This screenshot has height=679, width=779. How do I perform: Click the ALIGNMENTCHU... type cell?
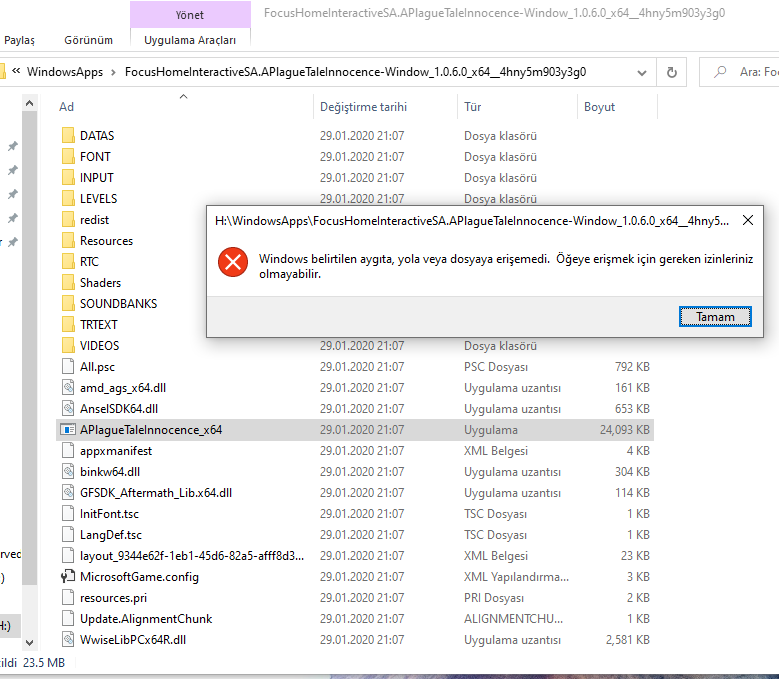pos(513,618)
